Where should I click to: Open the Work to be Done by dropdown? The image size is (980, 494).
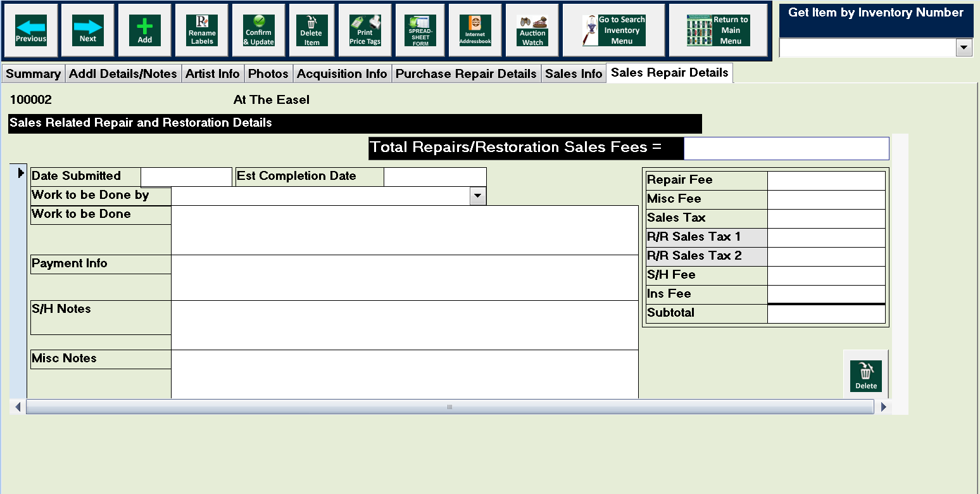pos(478,196)
